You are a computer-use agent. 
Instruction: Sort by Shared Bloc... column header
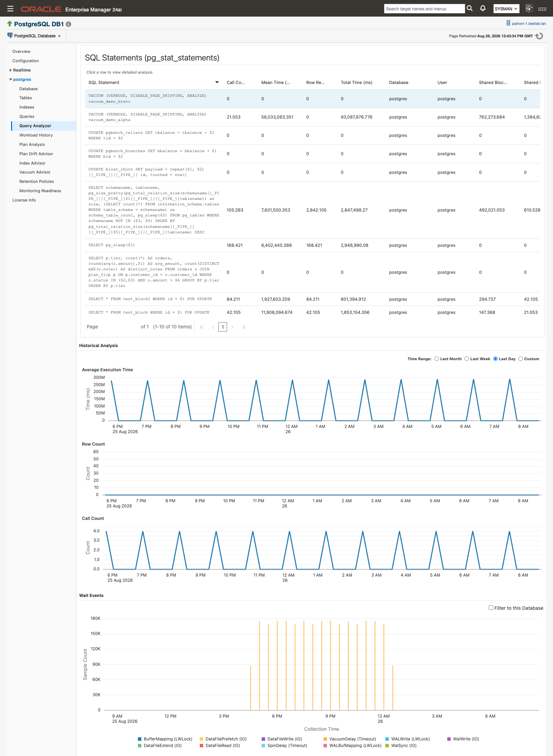[x=493, y=83]
